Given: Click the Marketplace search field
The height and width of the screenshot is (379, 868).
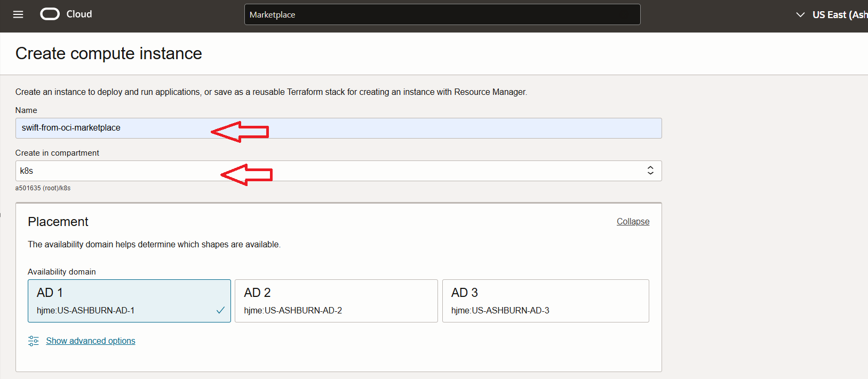Looking at the screenshot, I should point(442,14).
